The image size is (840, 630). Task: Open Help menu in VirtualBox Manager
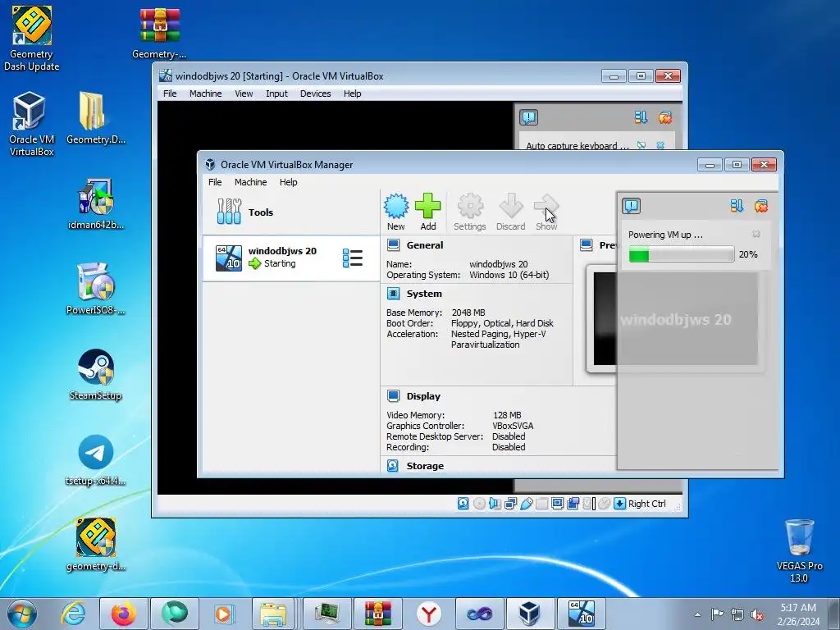288,182
